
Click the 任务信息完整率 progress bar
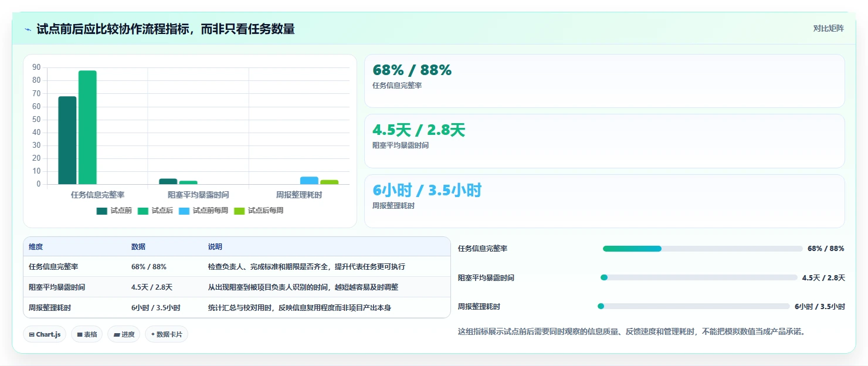703,249
